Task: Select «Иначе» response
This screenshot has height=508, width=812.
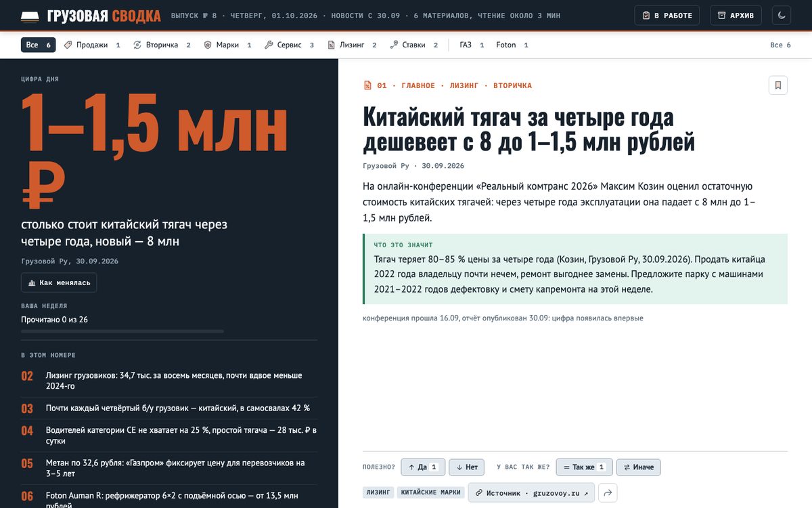Action: click(x=639, y=467)
